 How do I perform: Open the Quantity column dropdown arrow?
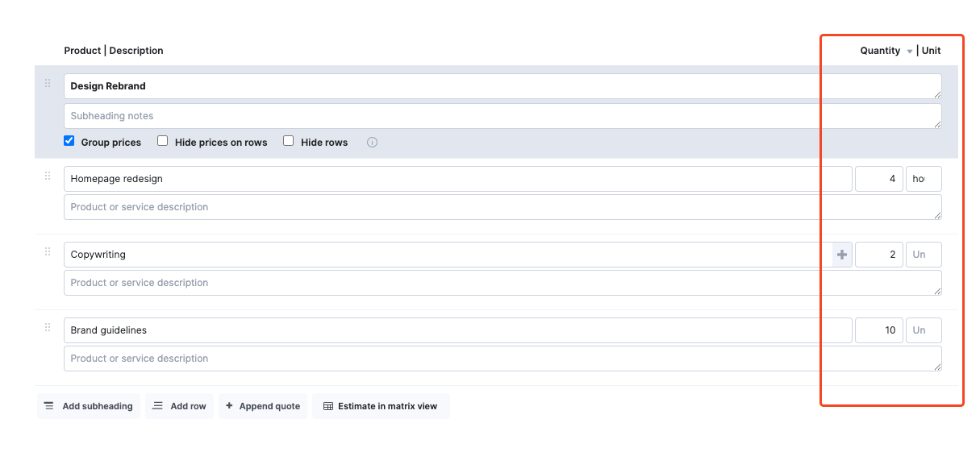910,52
